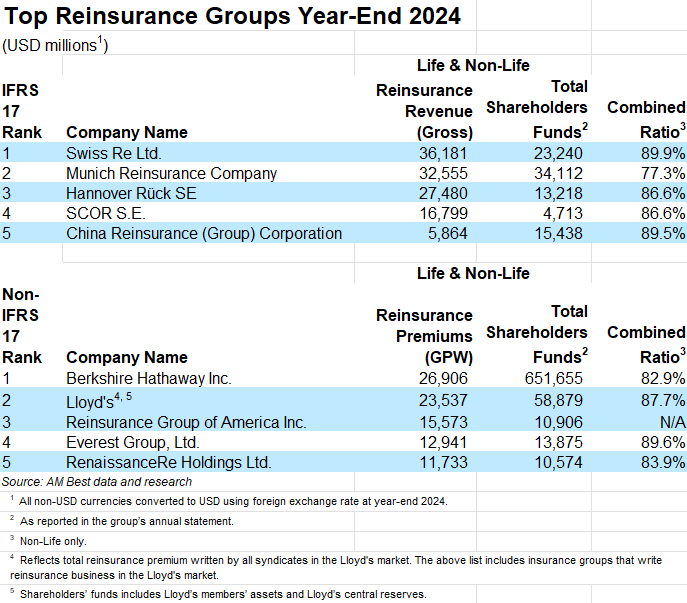Click combined ratio 82.9%
The height and width of the screenshot is (603, 687).
663,379
